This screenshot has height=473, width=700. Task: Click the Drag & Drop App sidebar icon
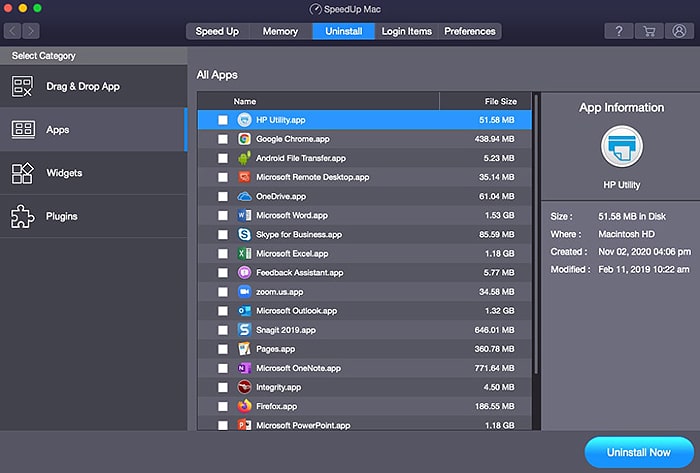22,87
